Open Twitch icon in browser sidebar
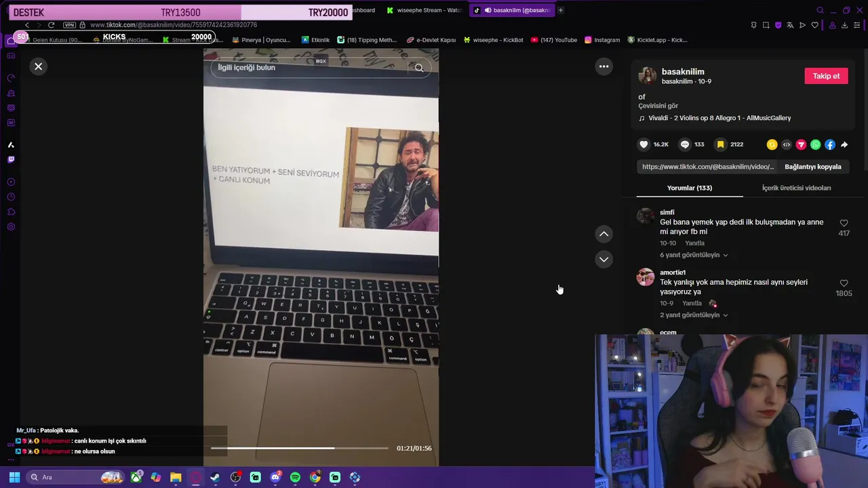 [x=11, y=160]
